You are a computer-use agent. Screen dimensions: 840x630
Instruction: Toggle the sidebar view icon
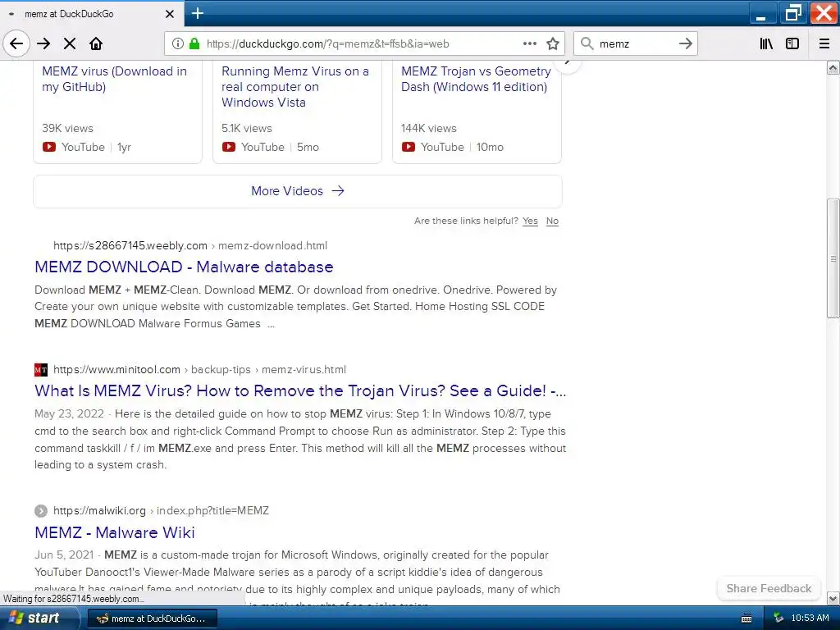pos(792,43)
